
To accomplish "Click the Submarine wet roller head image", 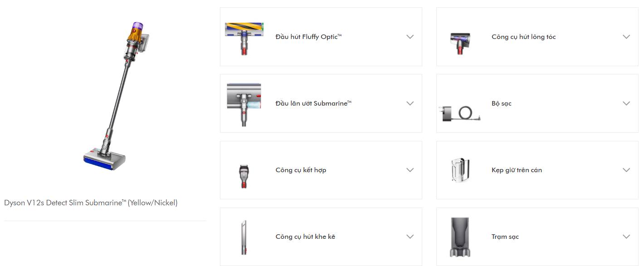I will [x=244, y=104].
